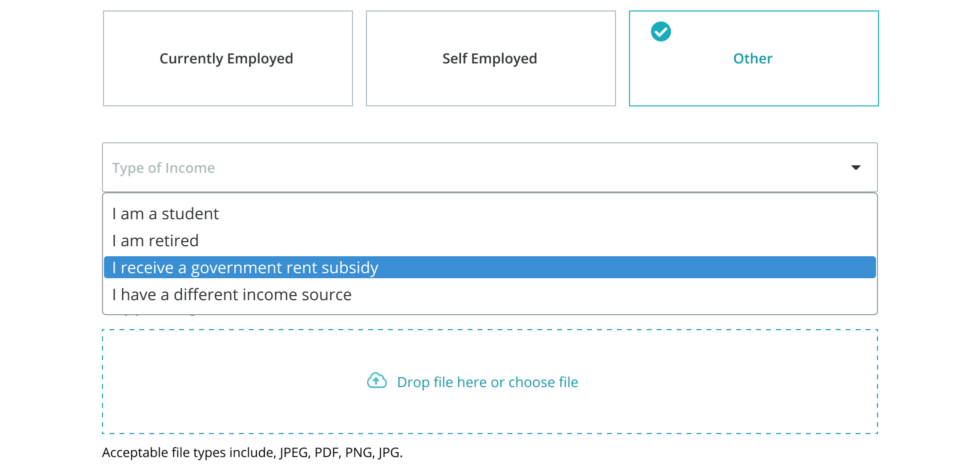Click the "Currently Employed" label text
This screenshot has width=980, height=474.
pyautogui.click(x=226, y=58)
